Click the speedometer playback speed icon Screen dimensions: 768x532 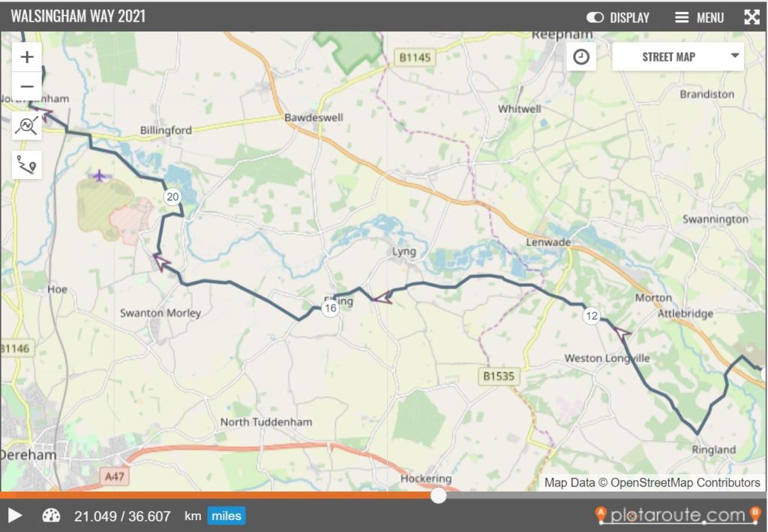coord(52,516)
